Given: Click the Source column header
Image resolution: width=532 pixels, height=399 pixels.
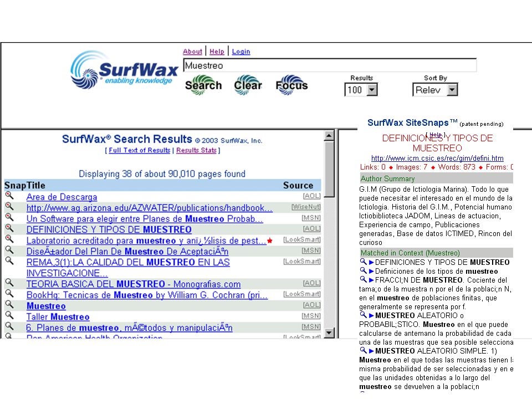Looking at the screenshot, I should click(298, 185).
